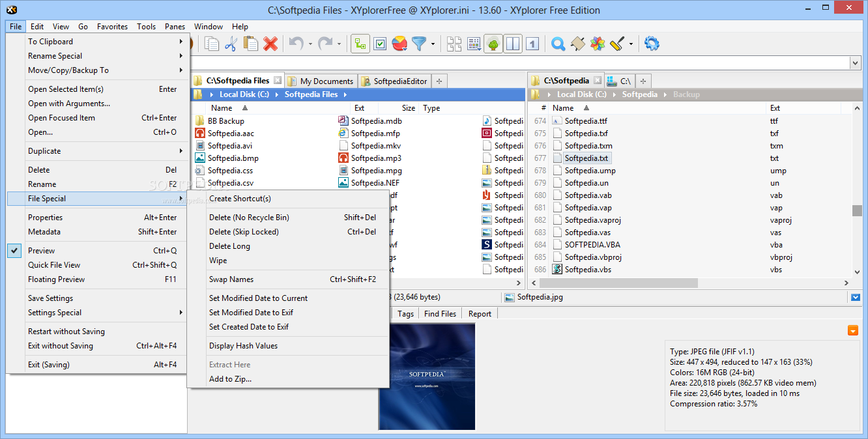Click the Softpedia breadcrumb in right pane

pos(639,94)
